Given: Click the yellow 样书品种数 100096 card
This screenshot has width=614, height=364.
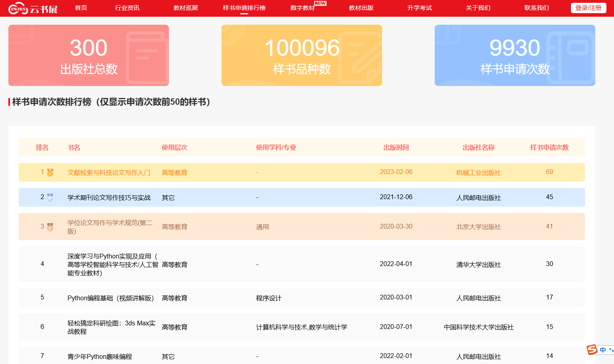Looking at the screenshot, I should coord(302,55).
